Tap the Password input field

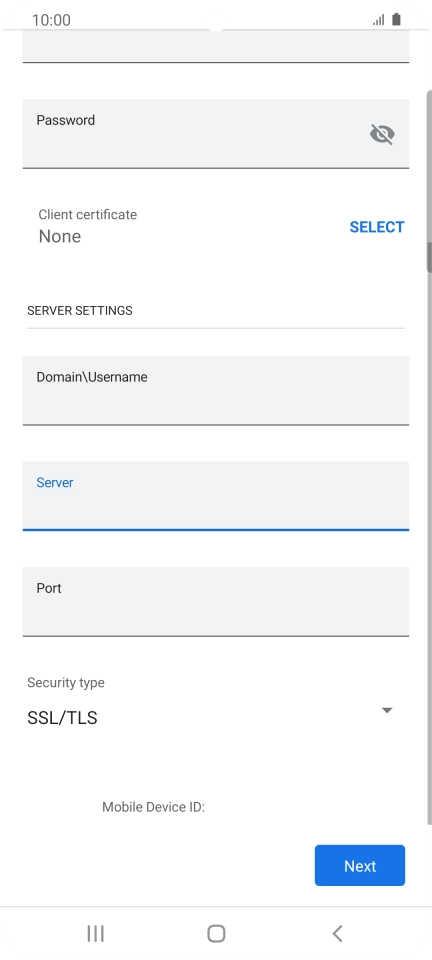point(215,133)
